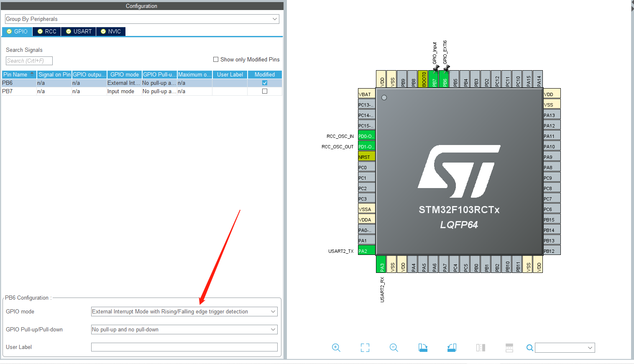Click the BOOT0 pin on the chip
The width and height of the screenshot is (634, 364).
click(x=423, y=79)
